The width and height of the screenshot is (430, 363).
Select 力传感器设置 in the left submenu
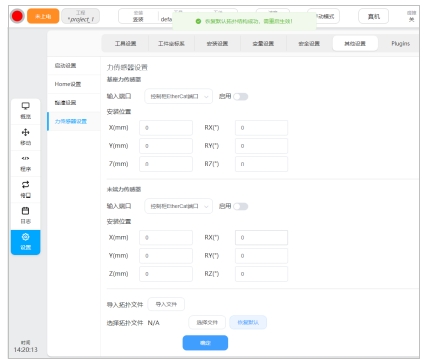pyautogui.click(x=74, y=121)
